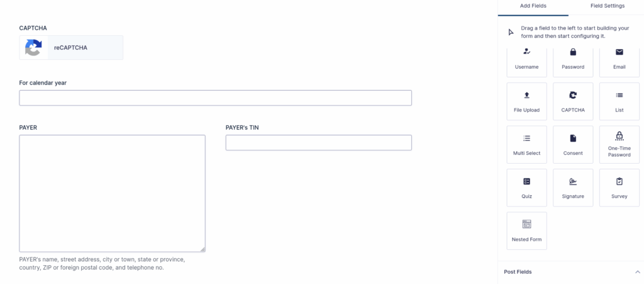Select the One-Time Password field

619,145
